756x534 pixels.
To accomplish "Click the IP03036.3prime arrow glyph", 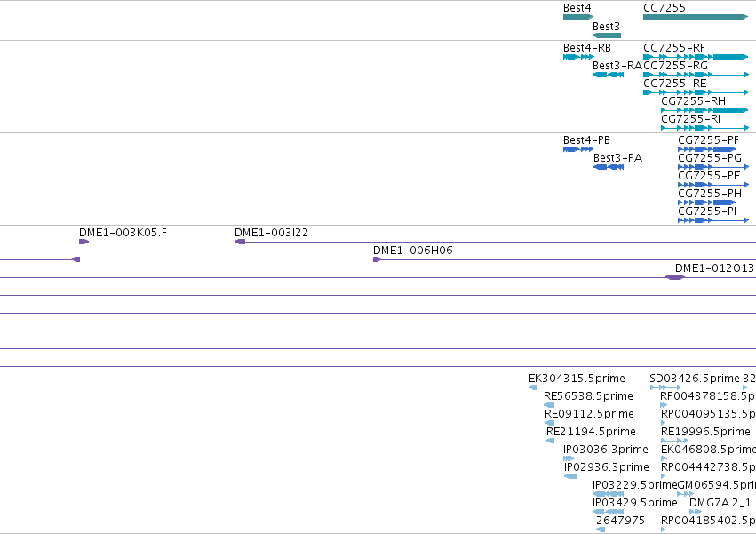I will point(569,458).
